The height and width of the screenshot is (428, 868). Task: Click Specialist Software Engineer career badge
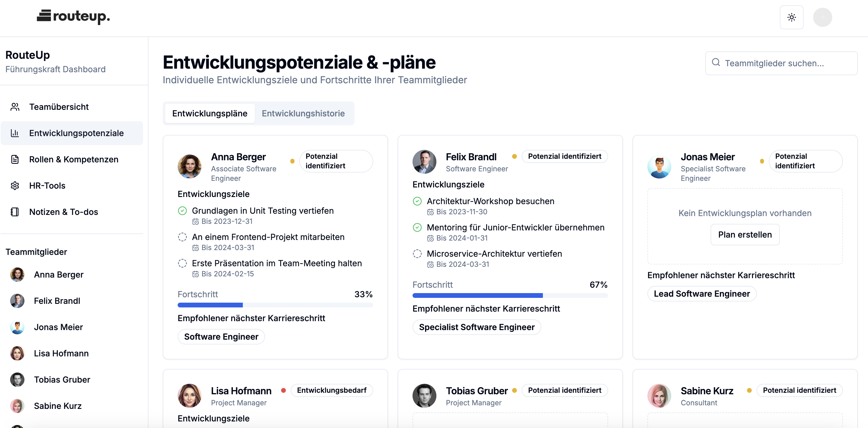[476, 327]
